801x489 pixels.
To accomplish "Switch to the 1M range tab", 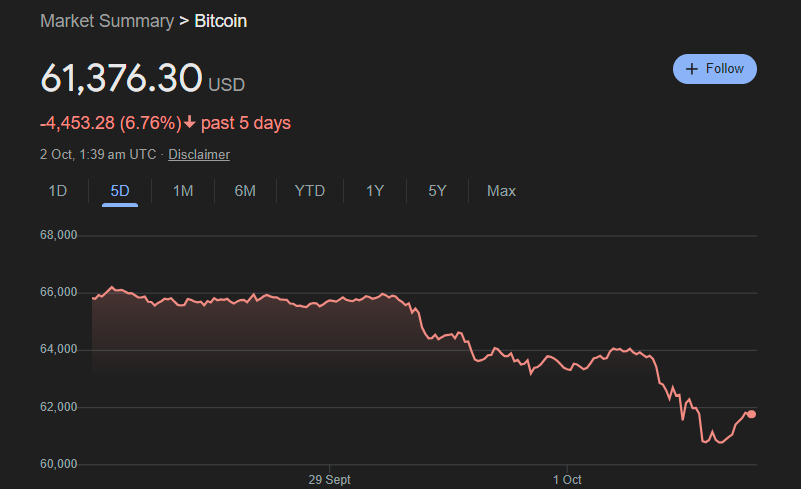I will [x=183, y=190].
